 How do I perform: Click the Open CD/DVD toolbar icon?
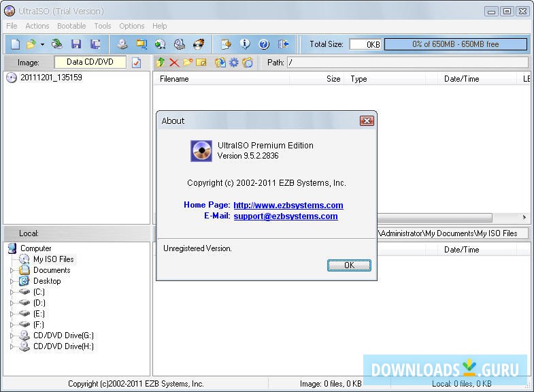(57, 44)
